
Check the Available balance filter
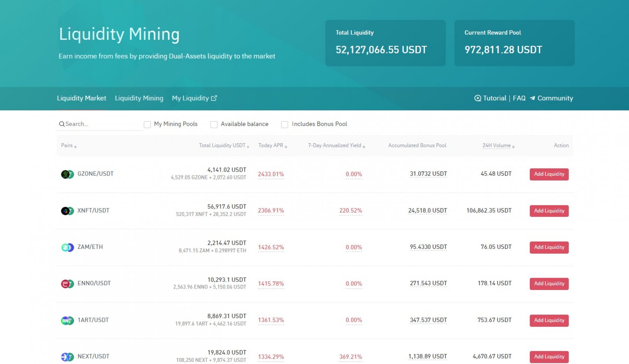click(x=214, y=125)
